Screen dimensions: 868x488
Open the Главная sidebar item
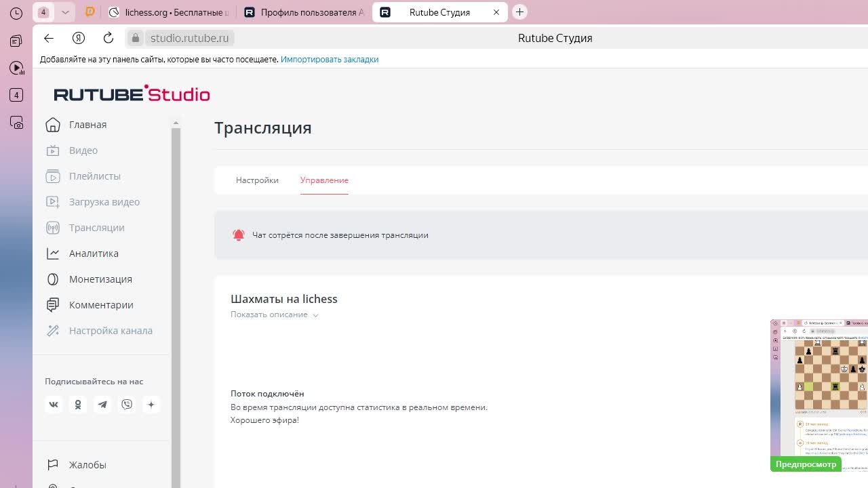click(x=87, y=125)
